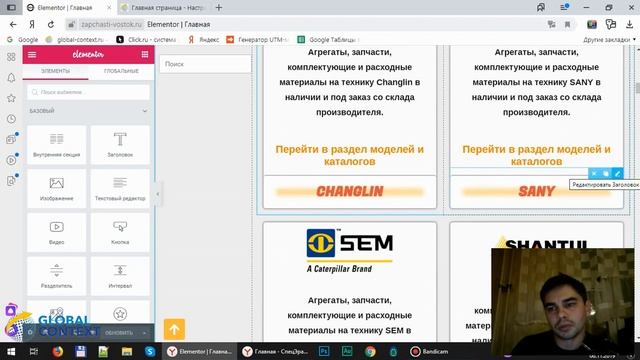Click the Поиск search field on page
This screenshot has width=640, height=360.
(205, 64)
